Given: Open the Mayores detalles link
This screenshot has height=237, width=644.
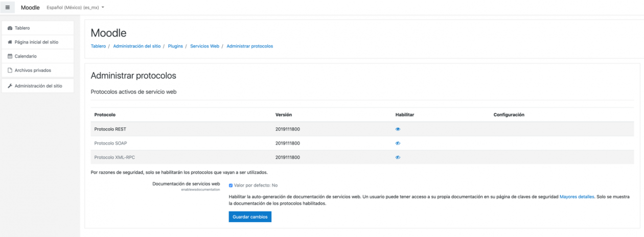Looking at the screenshot, I should (577, 196).
